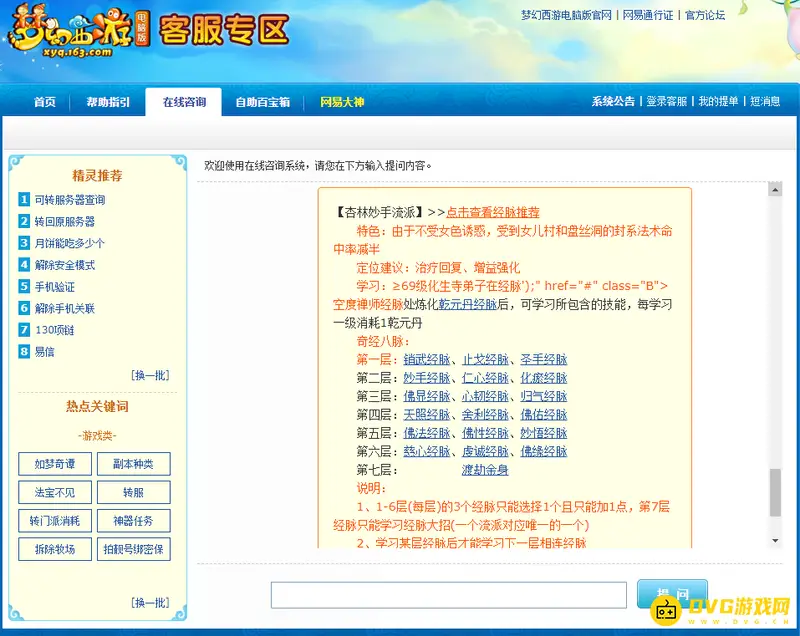Open the 空度禅师经脉 link
800x636 pixels.
pyautogui.click(x=368, y=304)
